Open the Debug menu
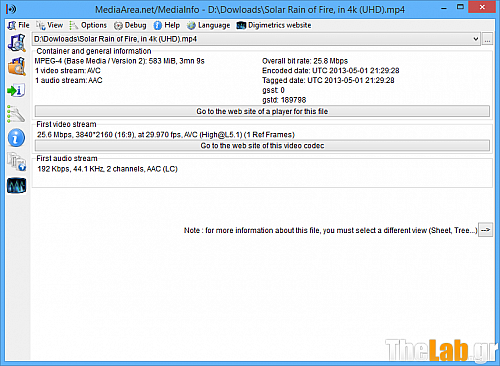The height and width of the screenshot is (366, 500). click(130, 25)
